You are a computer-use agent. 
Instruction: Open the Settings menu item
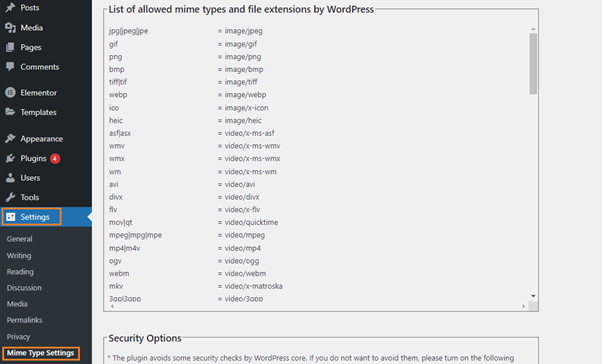31,217
